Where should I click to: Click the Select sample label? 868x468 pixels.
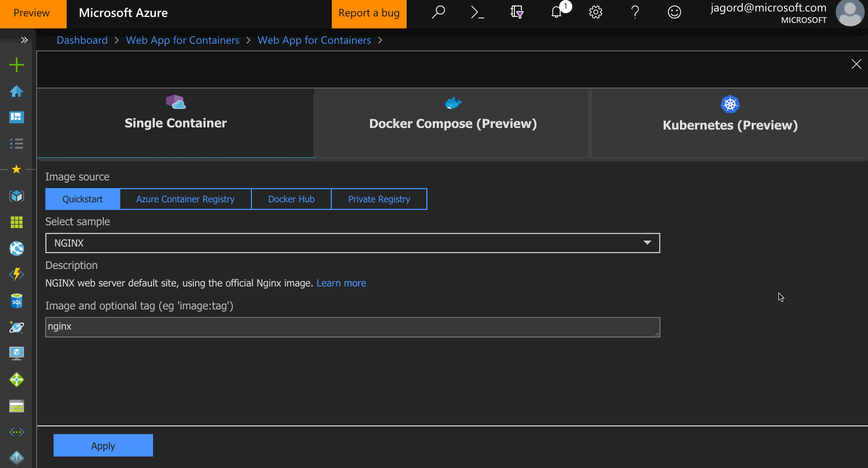tap(78, 221)
